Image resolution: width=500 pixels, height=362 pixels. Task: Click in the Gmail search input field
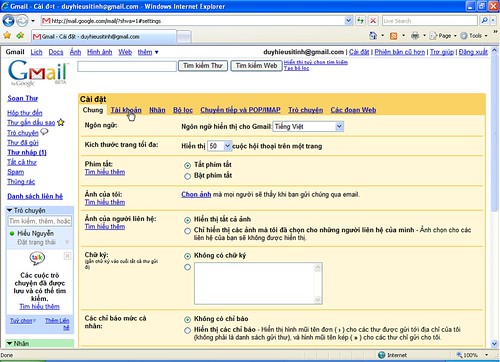[127, 66]
